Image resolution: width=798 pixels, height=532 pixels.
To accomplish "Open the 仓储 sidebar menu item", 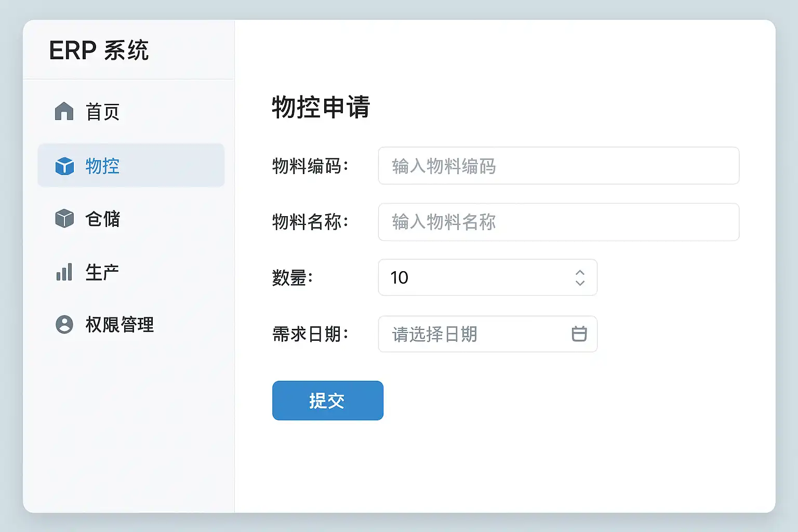I will pos(103,219).
